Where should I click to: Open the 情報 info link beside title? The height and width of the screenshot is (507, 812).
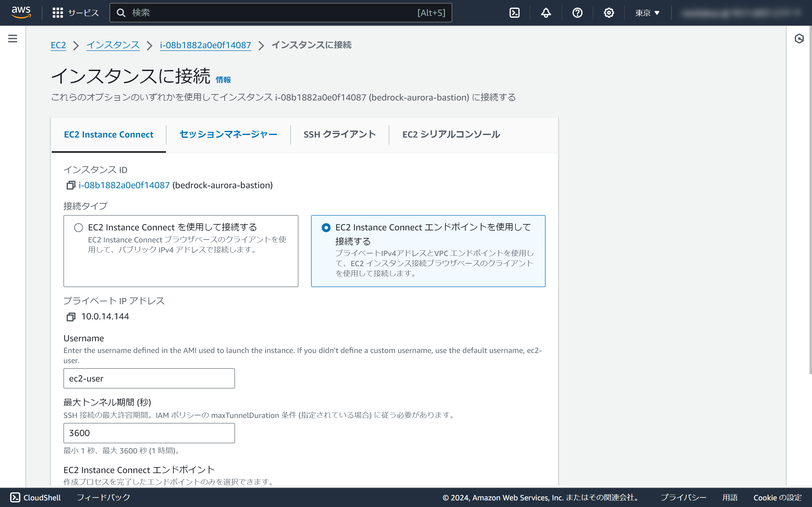point(223,80)
